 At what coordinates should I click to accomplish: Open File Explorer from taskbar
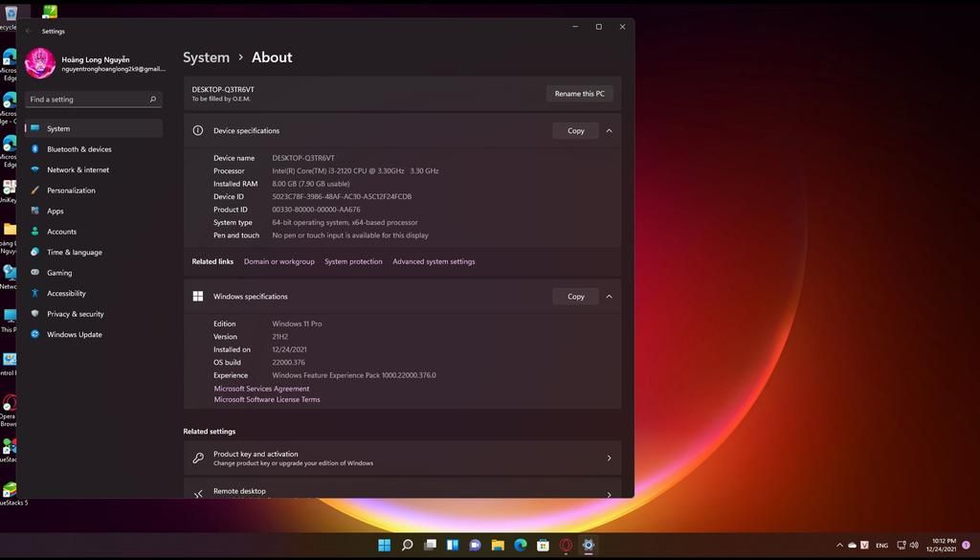(498, 545)
